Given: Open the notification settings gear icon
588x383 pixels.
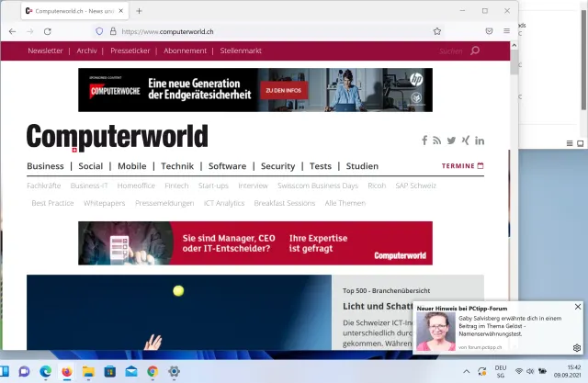Looking at the screenshot, I should point(577,348).
